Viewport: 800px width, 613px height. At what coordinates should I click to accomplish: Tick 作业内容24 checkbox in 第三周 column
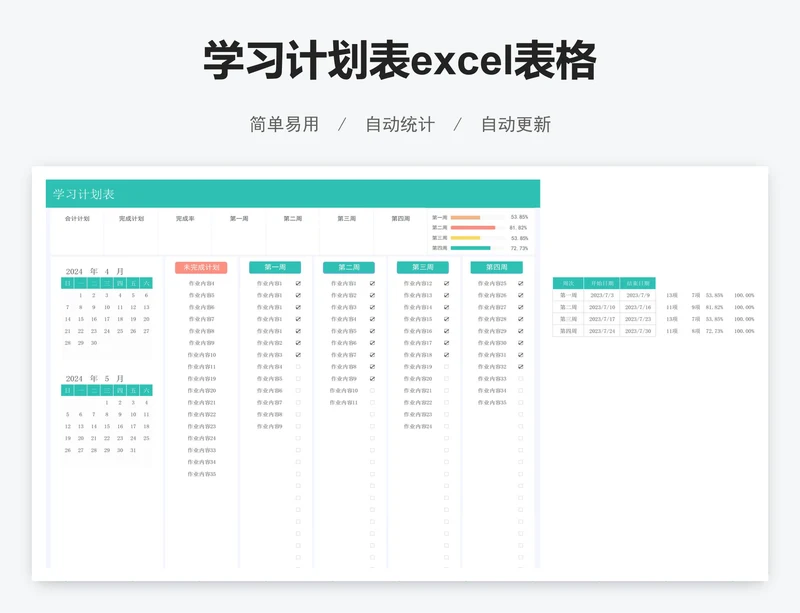tap(446, 426)
